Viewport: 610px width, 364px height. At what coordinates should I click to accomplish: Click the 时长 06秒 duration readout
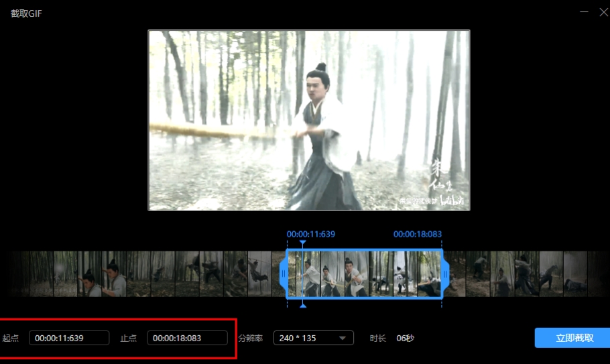[x=392, y=338]
